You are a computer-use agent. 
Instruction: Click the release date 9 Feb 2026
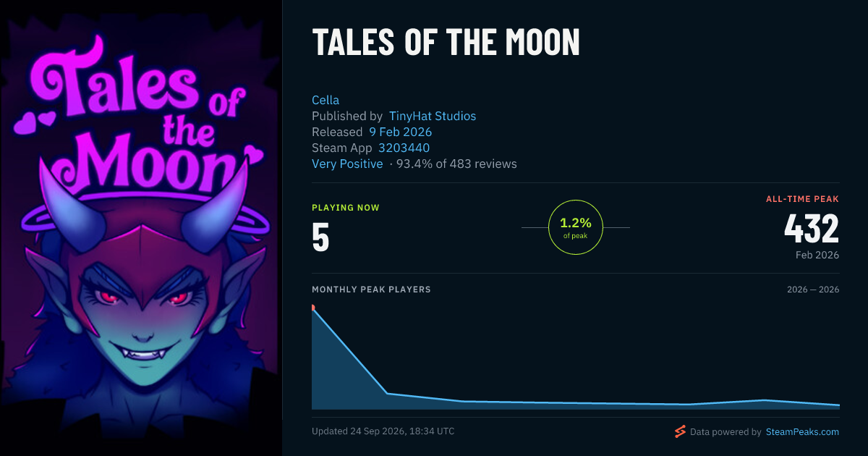click(x=400, y=132)
